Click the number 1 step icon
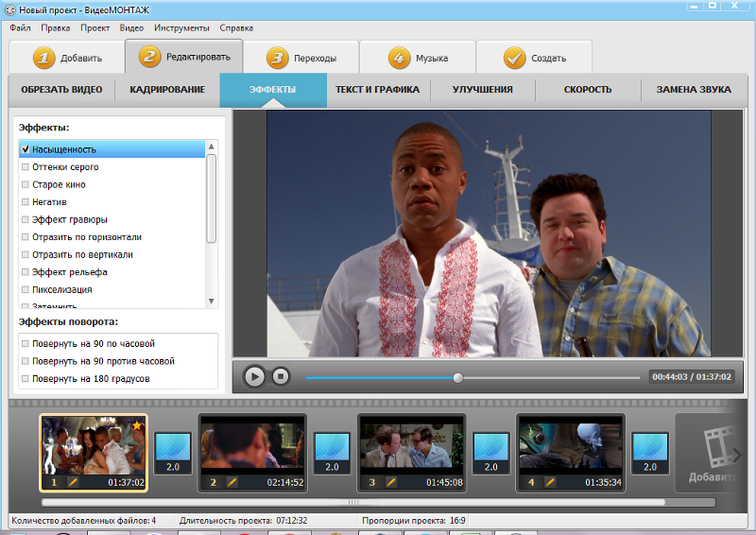This screenshot has width=756, height=535. [x=43, y=58]
